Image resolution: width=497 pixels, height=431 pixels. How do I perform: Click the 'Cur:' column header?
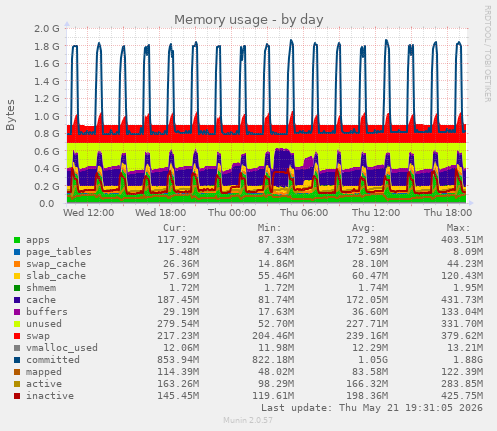pyautogui.click(x=175, y=228)
